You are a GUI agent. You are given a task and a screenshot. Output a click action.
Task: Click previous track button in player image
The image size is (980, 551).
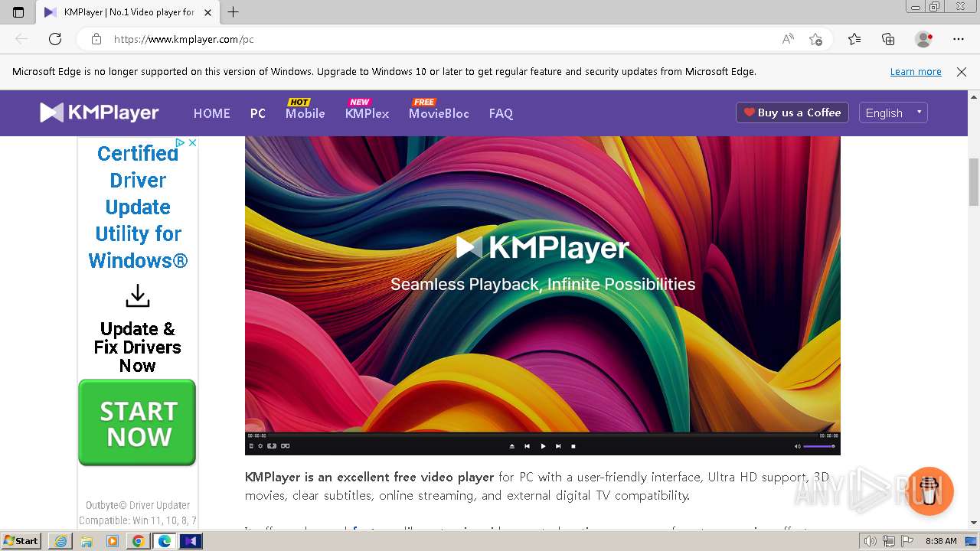(x=528, y=446)
